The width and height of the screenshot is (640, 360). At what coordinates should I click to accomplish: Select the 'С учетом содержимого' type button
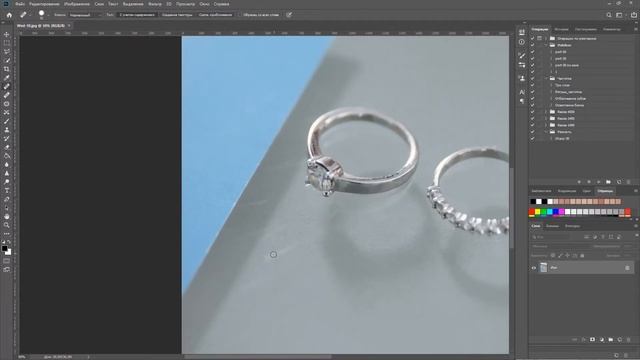pos(137,15)
